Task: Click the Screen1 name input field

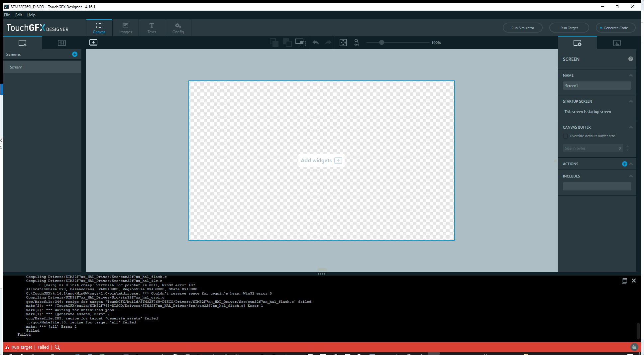Action: point(597,86)
